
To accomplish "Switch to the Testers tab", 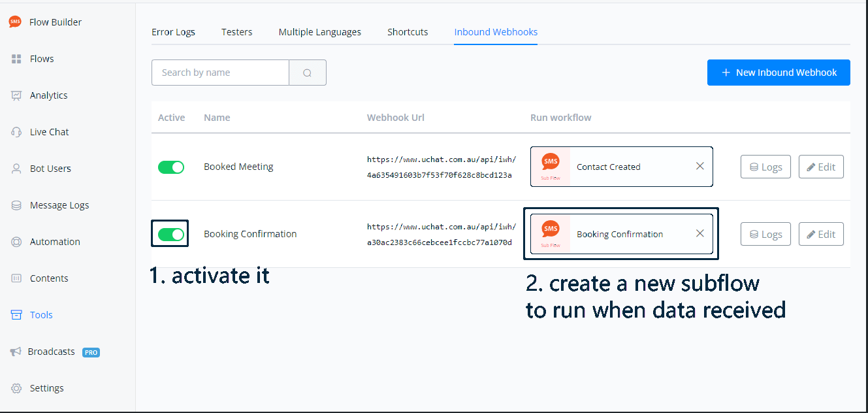I will click(x=237, y=32).
